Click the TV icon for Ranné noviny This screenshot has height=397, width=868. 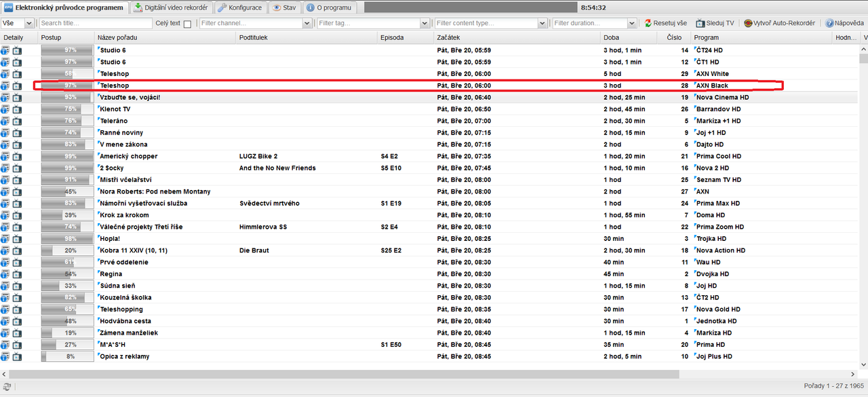coord(17,133)
